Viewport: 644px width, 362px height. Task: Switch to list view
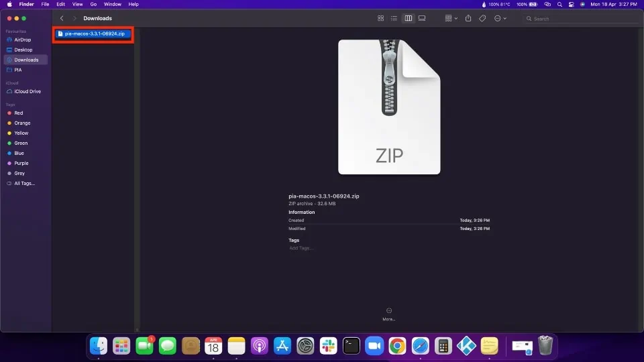394,19
